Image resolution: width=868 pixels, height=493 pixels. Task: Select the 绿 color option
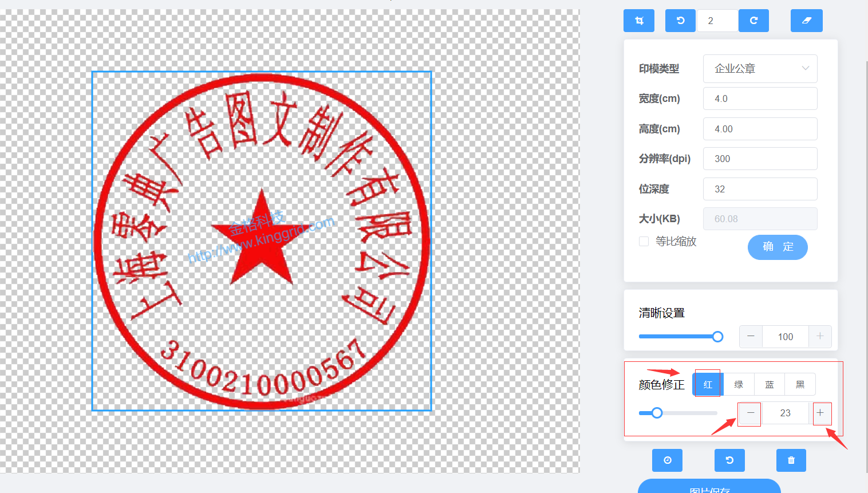tap(739, 385)
